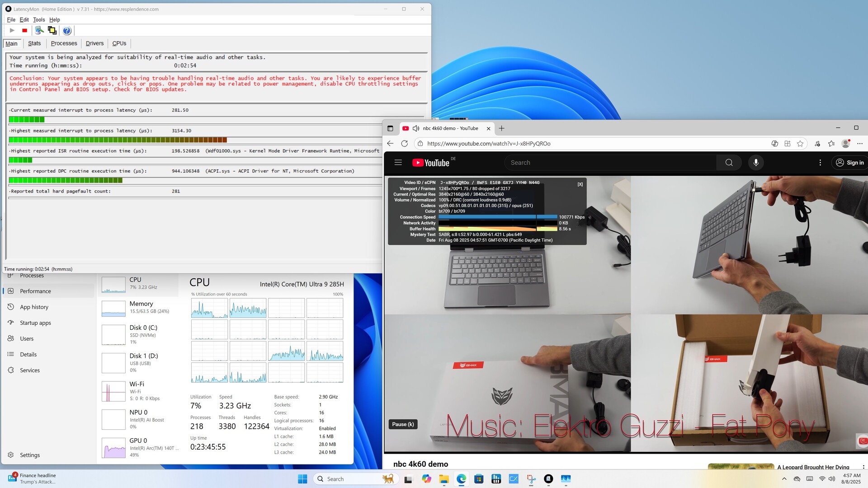
Task: Open the Edit menu in LatencyMon
Action: click(24, 19)
